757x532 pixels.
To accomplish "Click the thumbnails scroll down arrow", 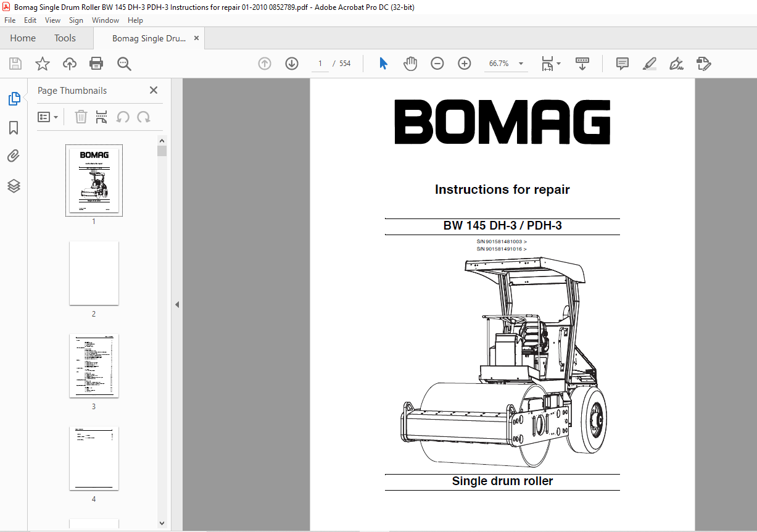I will coord(162,523).
